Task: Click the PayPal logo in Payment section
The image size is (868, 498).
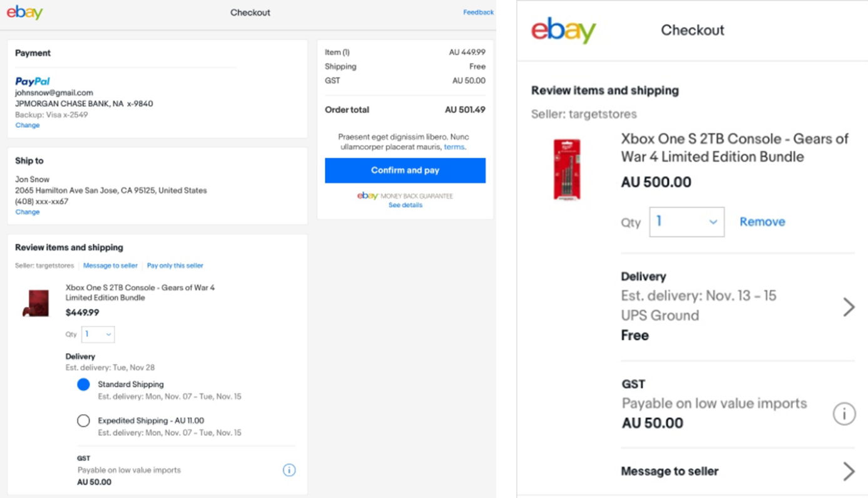Action: pos(33,81)
